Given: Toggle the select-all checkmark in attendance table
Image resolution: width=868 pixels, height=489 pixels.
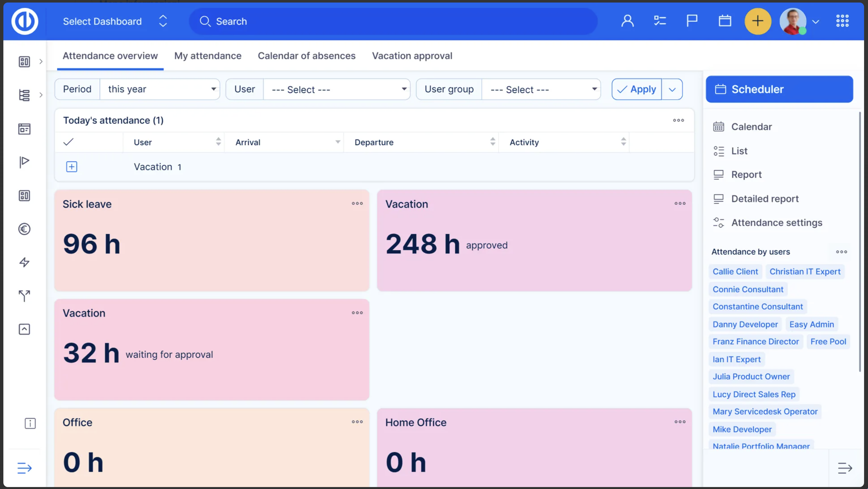Looking at the screenshot, I should 68,142.
